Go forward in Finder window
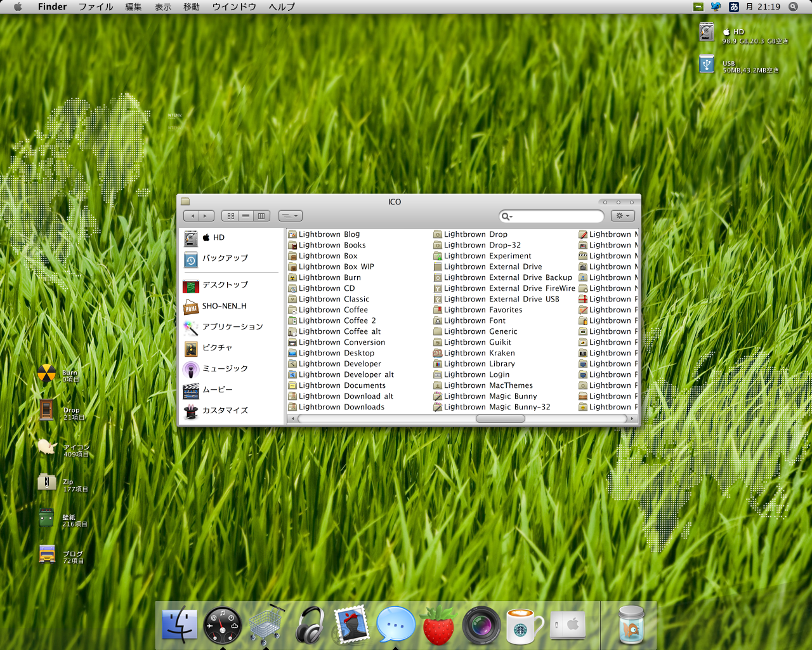 click(x=206, y=216)
